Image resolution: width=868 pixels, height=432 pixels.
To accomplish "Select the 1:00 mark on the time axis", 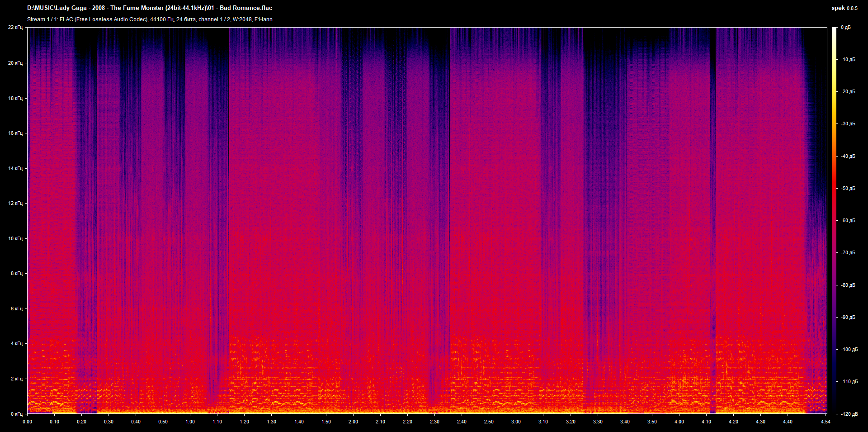I will coord(190,422).
